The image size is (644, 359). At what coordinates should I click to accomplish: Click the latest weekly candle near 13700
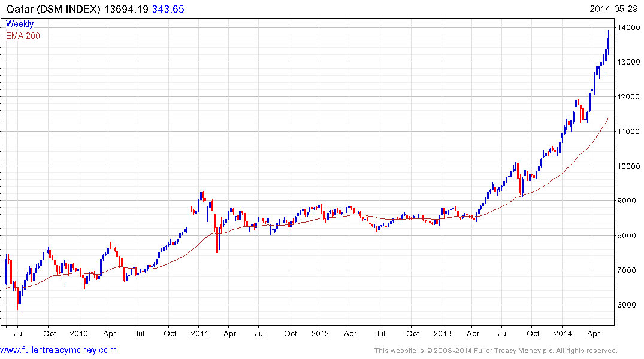pos(608,43)
